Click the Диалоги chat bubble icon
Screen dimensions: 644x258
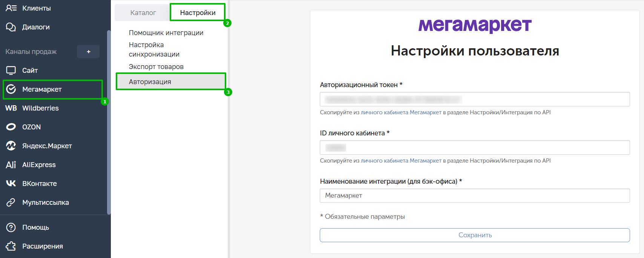tap(11, 27)
